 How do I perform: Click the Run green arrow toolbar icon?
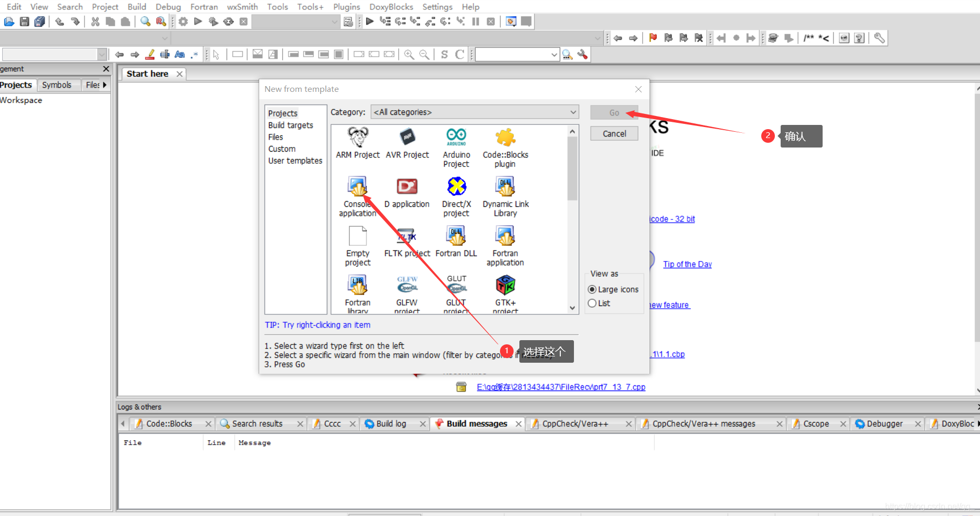[198, 22]
